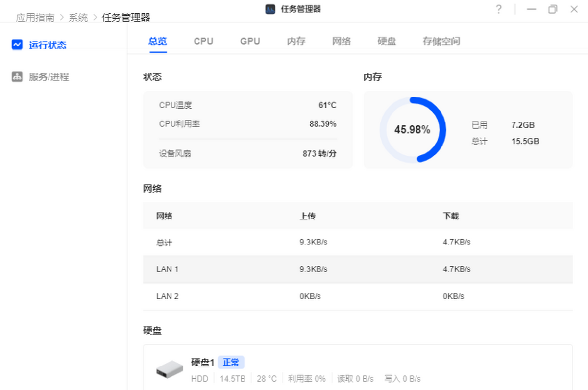Switch to the 内存 memory tab
Screen dimensions: 588x390
(x=295, y=41)
